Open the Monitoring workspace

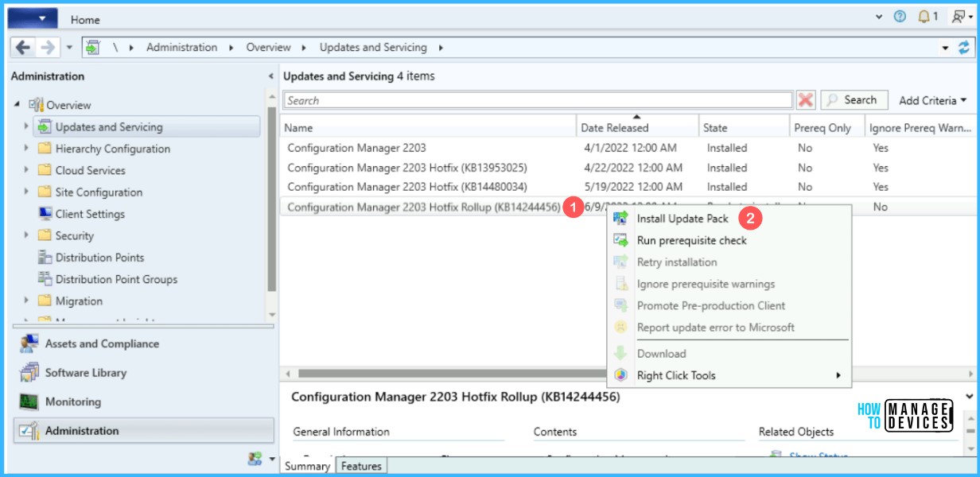coord(144,402)
